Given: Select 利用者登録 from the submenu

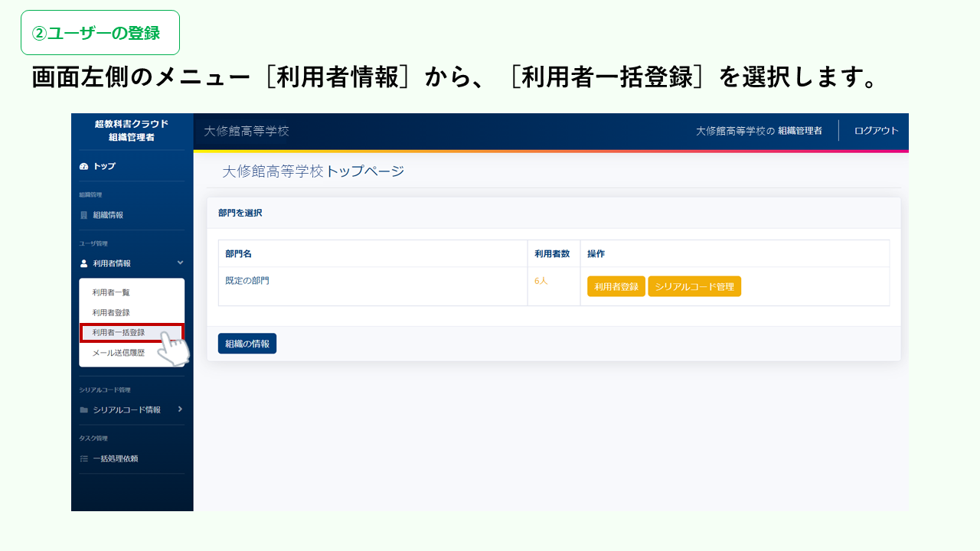Looking at the screenshot, I should coord(111,312).
